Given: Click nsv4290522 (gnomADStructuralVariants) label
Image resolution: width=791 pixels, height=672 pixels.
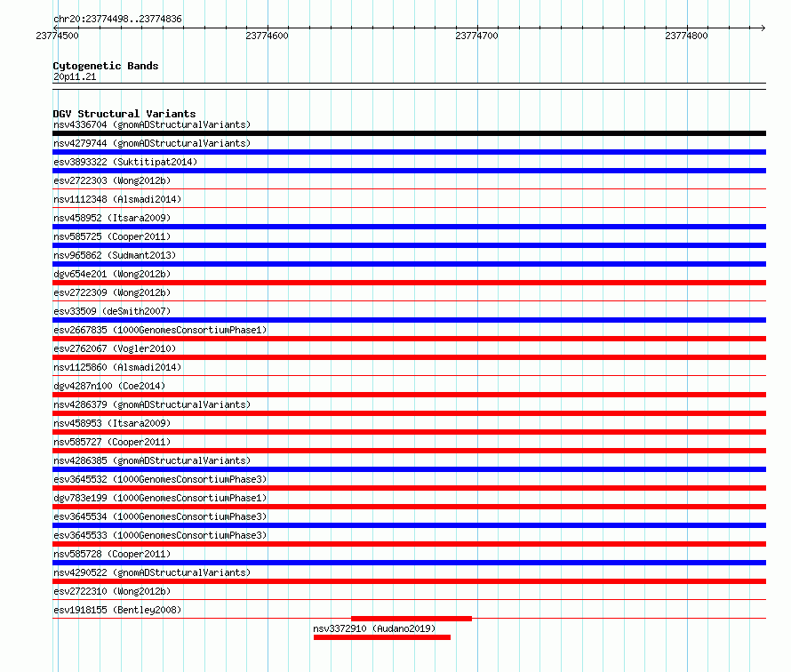Looking at the screenshot, I should (152, 572).
